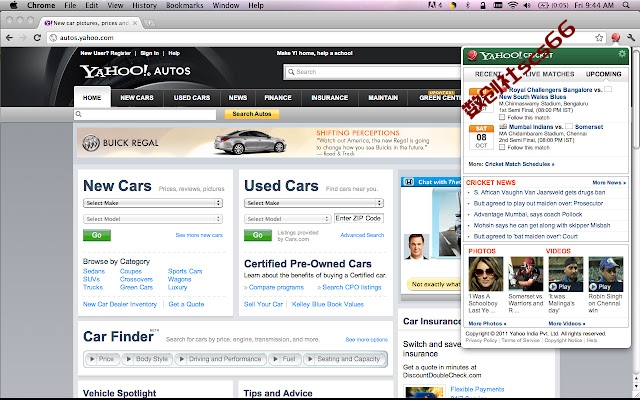The height and width of the screenshot is (400, 640).
Task: Open the NEW CARS navigation tab
Action: [x=137, y=98]
